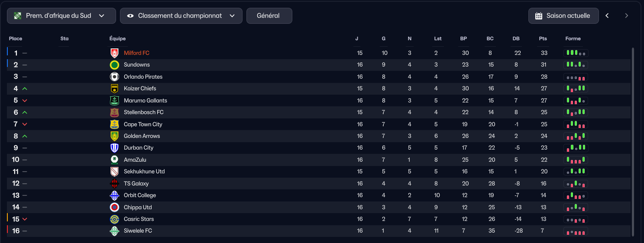The height and width of the screenshot is (243, 644).
Task: Sort table by the Pts column header
Action: [543, 38]
